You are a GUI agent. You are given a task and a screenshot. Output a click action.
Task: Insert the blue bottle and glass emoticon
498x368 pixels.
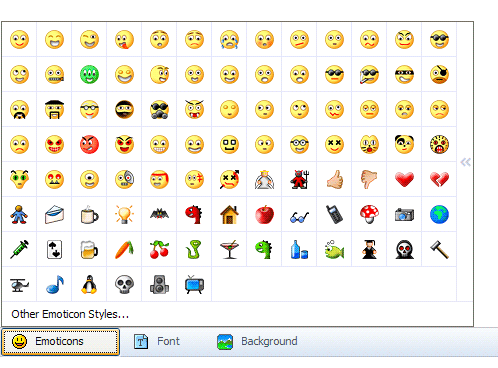[299, 249]
